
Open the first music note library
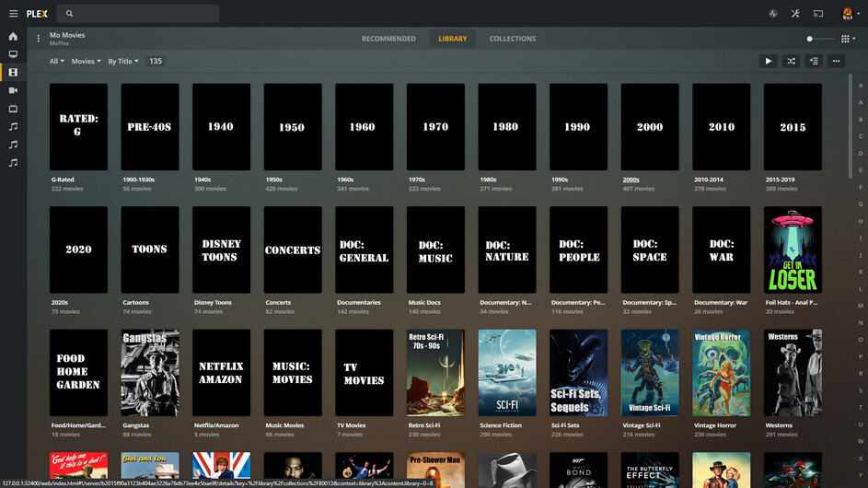(x=13, y=127)
